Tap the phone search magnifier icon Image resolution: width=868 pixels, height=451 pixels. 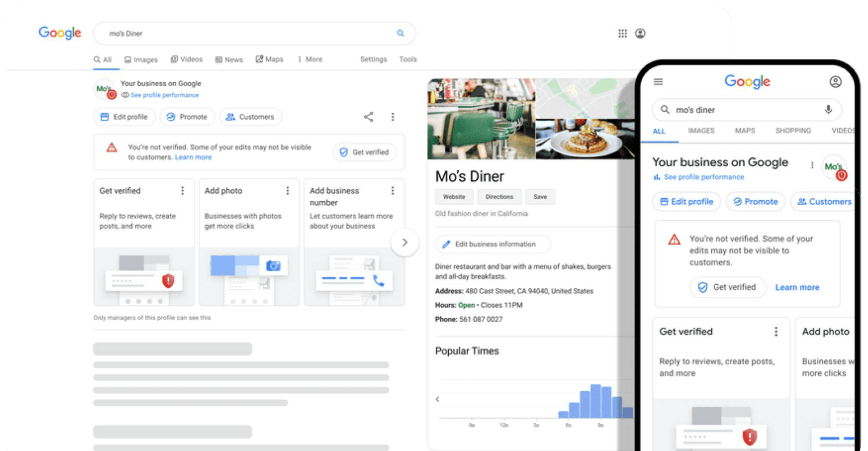point(665,110)
